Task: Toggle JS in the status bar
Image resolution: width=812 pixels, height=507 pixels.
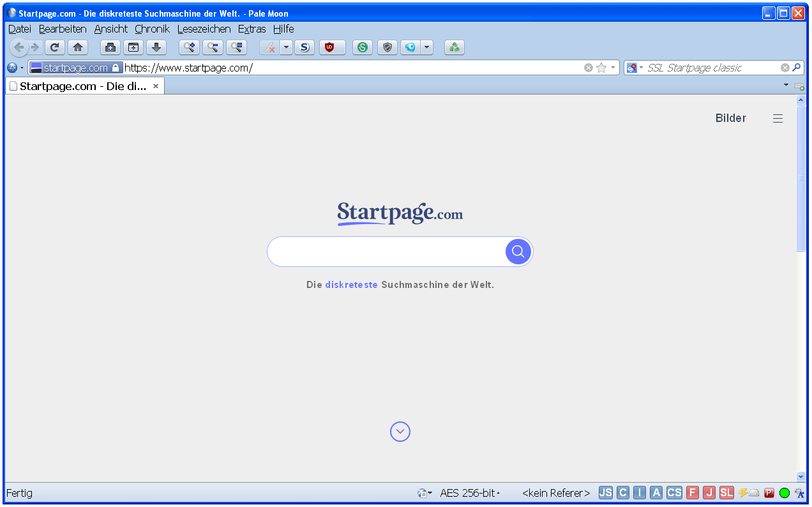Action: pos(606,493)
